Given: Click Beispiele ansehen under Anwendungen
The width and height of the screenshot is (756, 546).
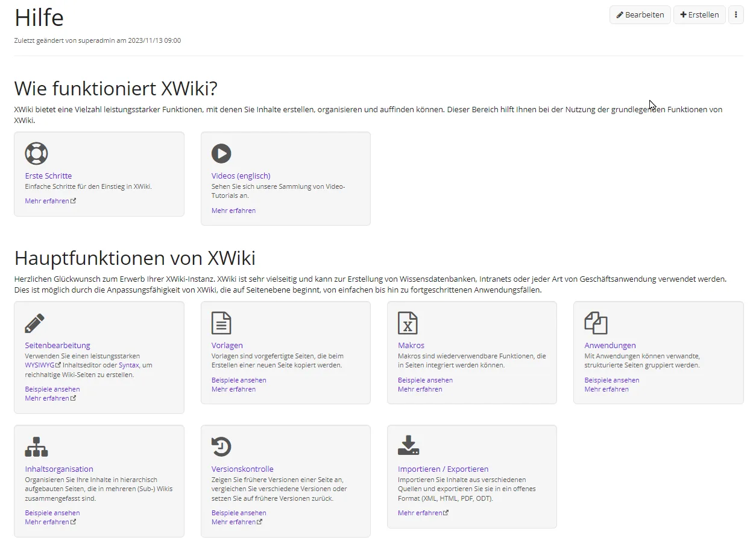Looking at the screenshot, I should pyautogui.click(x=611, y=380).
